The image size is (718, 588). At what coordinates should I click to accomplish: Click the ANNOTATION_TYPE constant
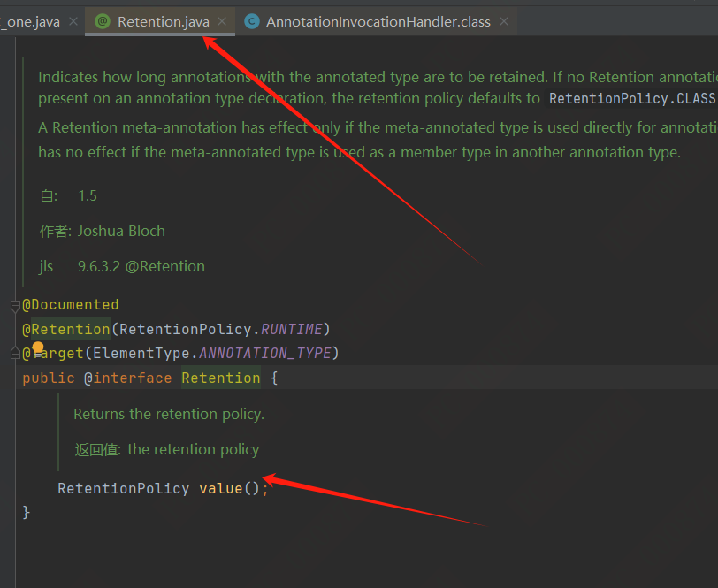point(264,353)
